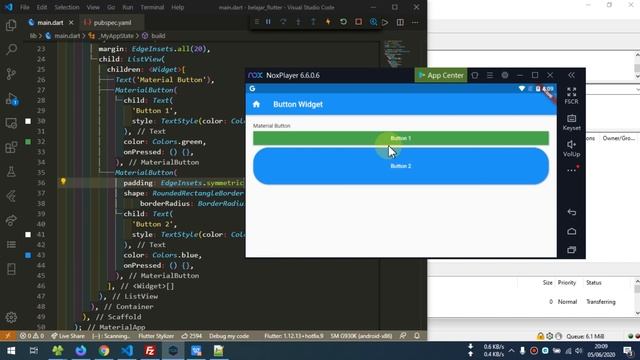Tap green Button 1 in app
Viewport: 640px width, 360px height.
point(400,138)
